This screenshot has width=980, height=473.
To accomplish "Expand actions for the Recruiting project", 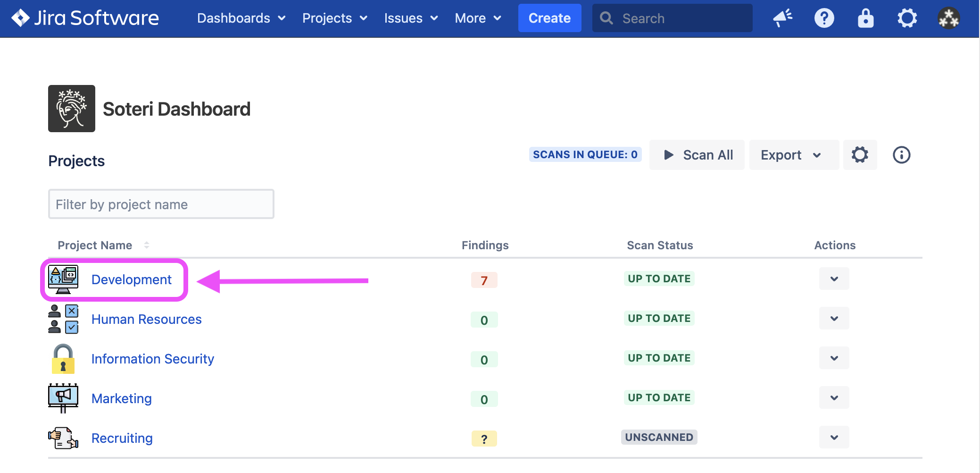I will pyautogui.click(x=834, y=438).
